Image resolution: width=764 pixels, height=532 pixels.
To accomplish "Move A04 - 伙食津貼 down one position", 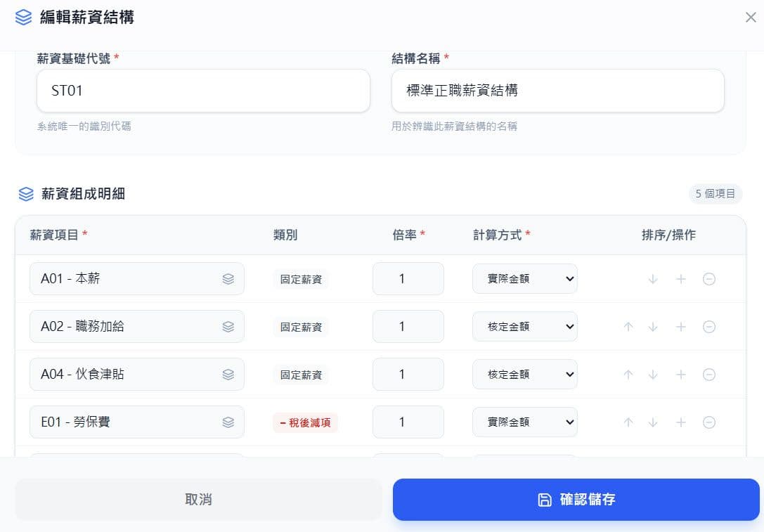I will 653,374.
